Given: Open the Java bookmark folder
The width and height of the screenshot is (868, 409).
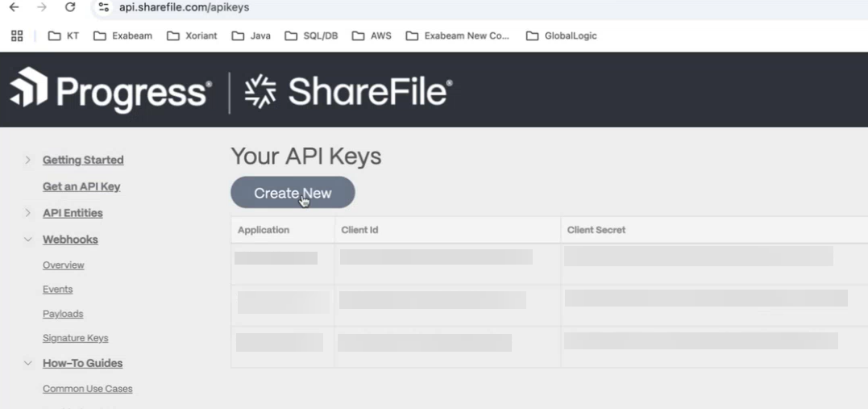Looking at the screenshot, I should (251, 36).
